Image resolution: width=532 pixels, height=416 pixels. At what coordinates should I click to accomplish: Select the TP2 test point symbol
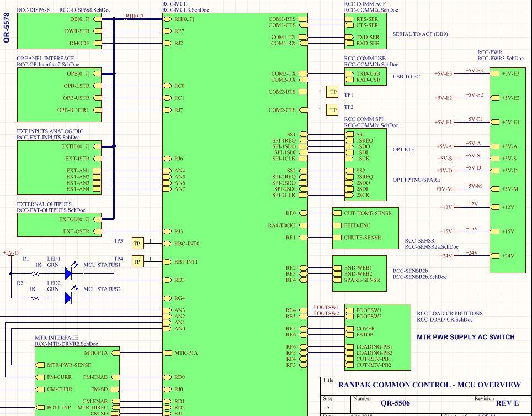click(x=332, y=110)
